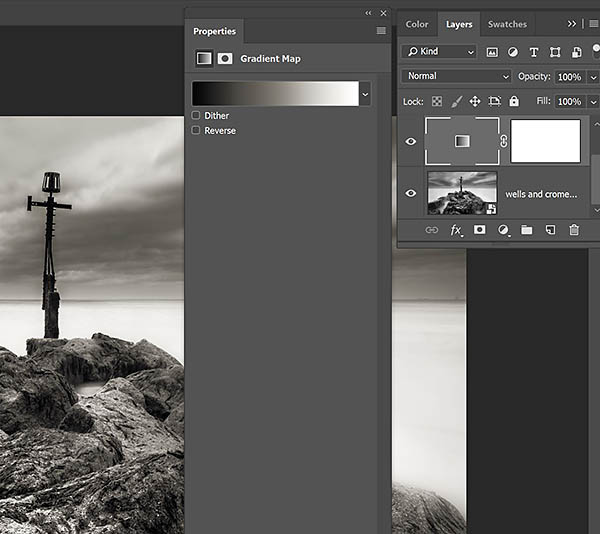Switch to the Swatches tab
Viewport: 600px width, 534px height.
coord(506,24)
